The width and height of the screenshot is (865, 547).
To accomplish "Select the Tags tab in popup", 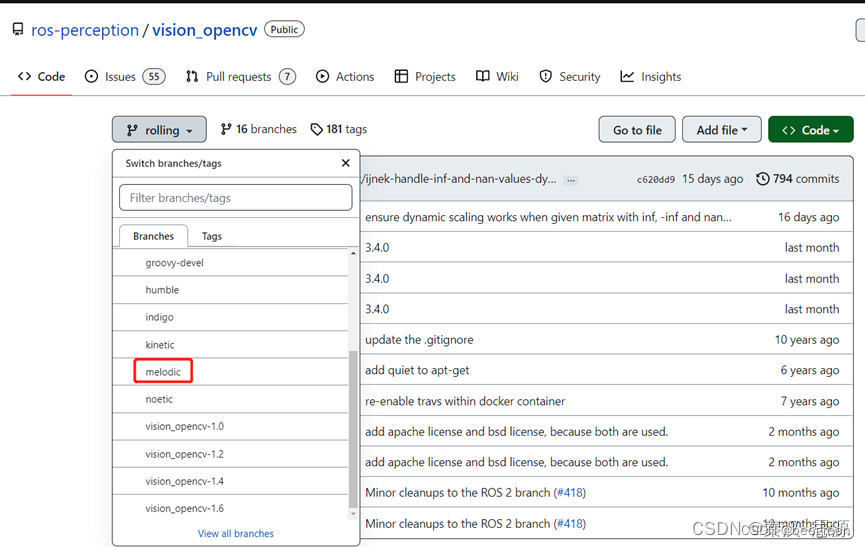I will point(212,236).
